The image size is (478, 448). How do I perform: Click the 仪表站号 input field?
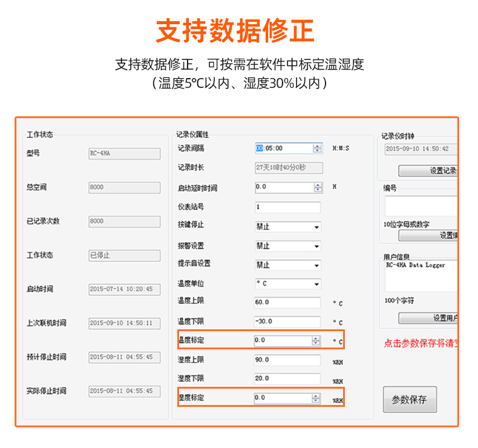287,207
